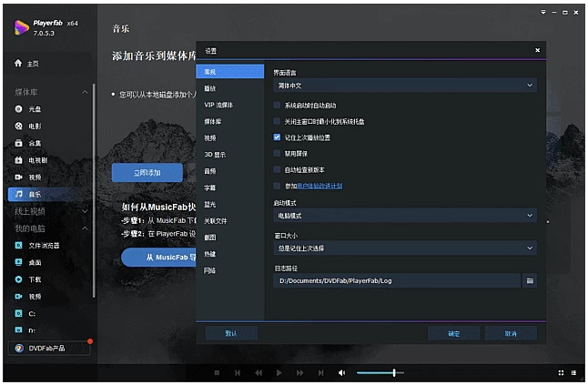Click the 确定 button to confirm settings

[x=453, y=334]
